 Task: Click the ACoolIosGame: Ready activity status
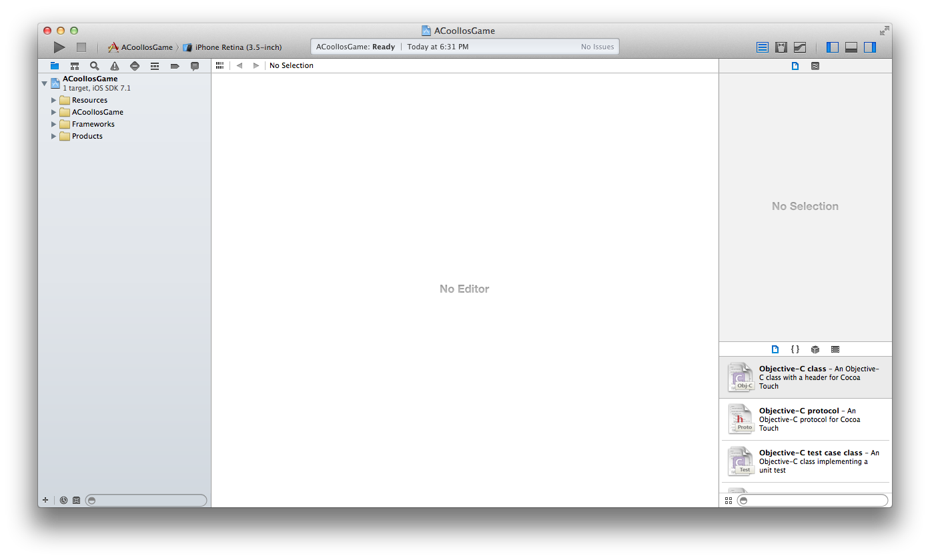pos(356,47)
